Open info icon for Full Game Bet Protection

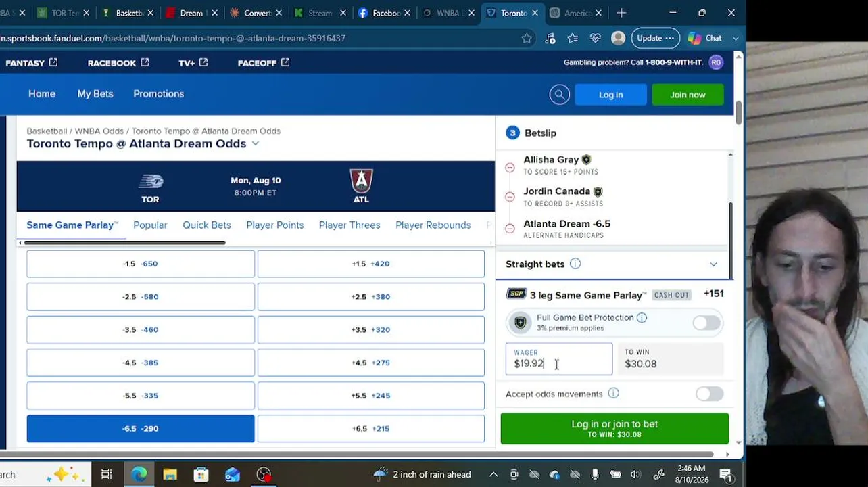point(642,317)
